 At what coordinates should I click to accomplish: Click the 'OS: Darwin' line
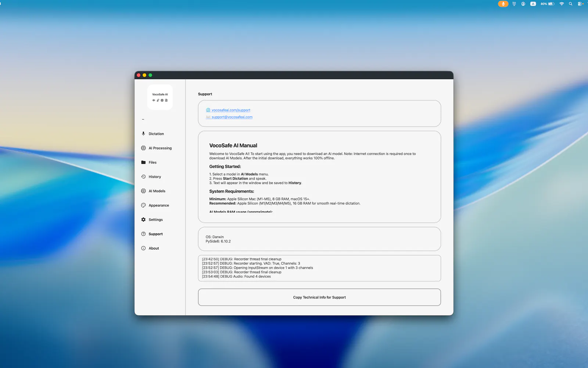point(215,237)
